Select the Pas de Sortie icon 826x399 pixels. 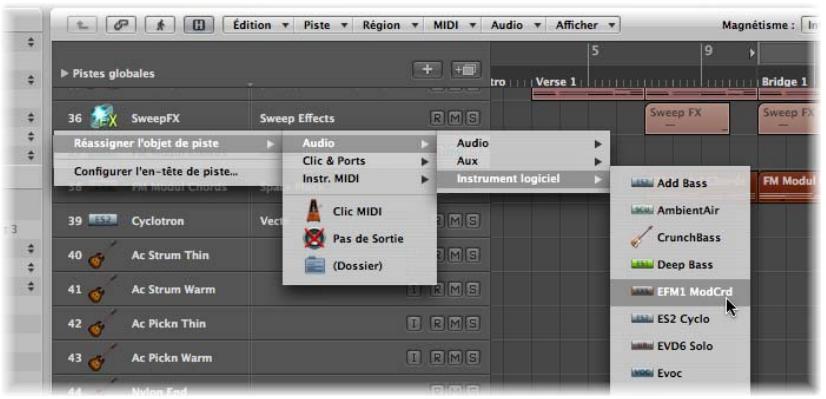click(x=315, y=239)
